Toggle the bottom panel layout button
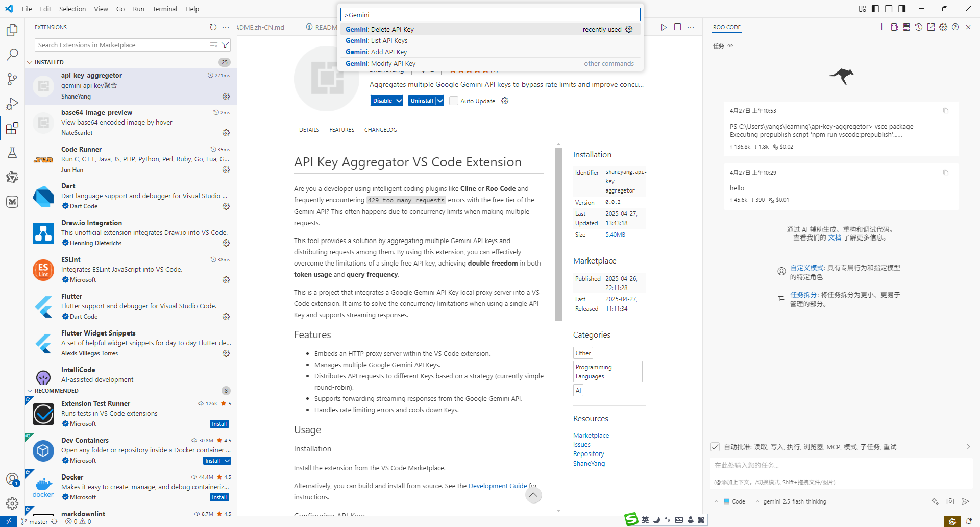The width and height of the screenshot is (980, 527). 889,9
